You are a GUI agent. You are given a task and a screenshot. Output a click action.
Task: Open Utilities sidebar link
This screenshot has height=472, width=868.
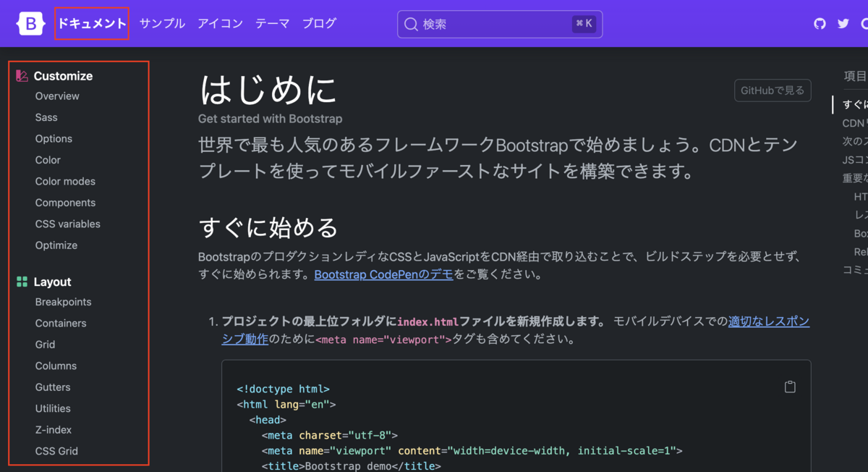click(x=53, y=409)
